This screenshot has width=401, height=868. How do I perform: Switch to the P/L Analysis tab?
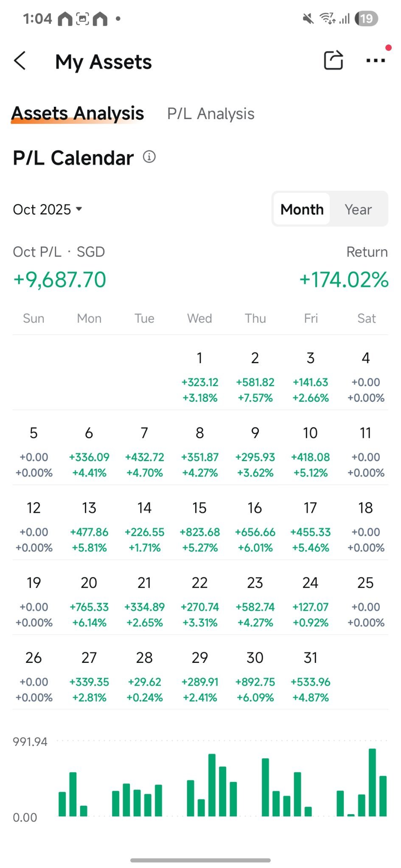[x=211, y=114]
